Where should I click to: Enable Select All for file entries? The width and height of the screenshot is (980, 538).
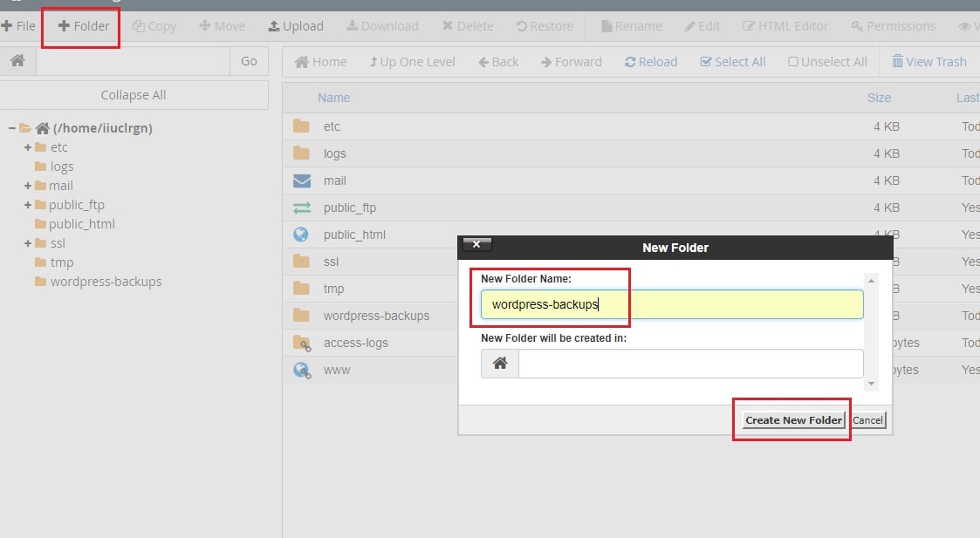pos(733,61)
